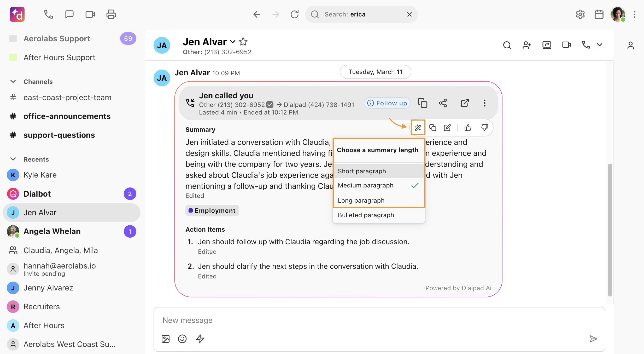Collapse the Channels section
Screen dimensions: 644x354
pos(13,82)
